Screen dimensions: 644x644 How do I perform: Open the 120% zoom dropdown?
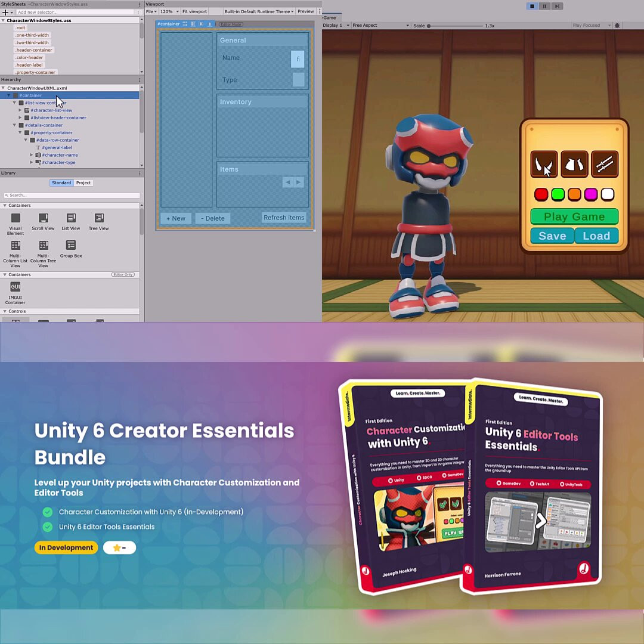click(x=169, y=11)
